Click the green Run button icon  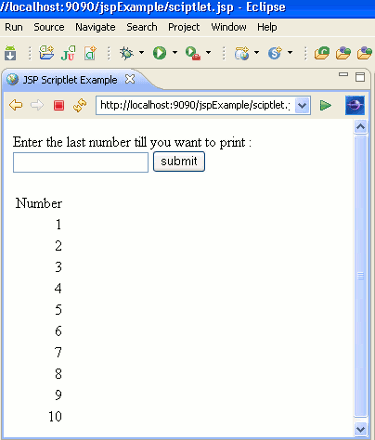[x=159, y=53]
